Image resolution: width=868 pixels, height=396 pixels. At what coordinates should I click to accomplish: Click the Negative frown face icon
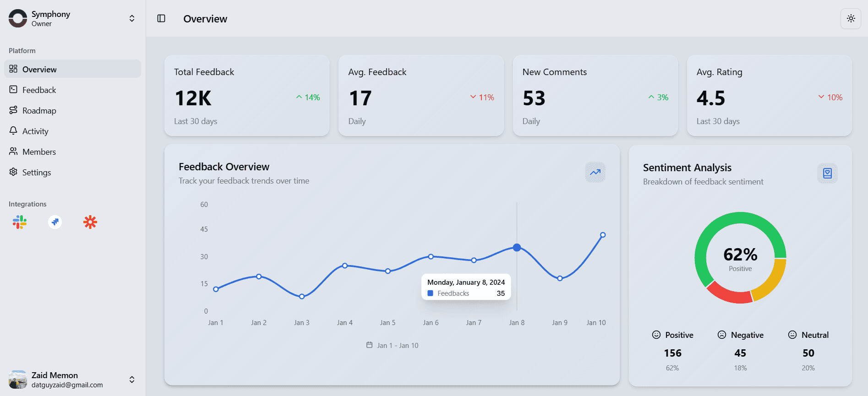tap(722, 335)
